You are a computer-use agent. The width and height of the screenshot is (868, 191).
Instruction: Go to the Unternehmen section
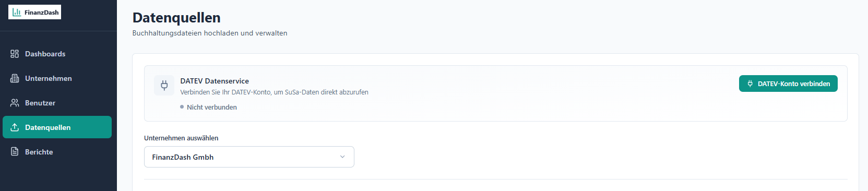pos(57,78)
